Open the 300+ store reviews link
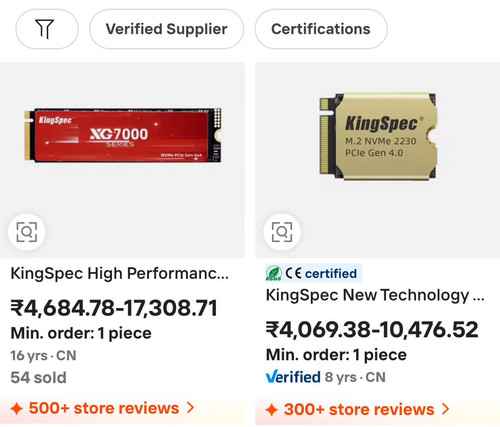Viewport: 500px width, 427px height. click(x=359, y=409)
